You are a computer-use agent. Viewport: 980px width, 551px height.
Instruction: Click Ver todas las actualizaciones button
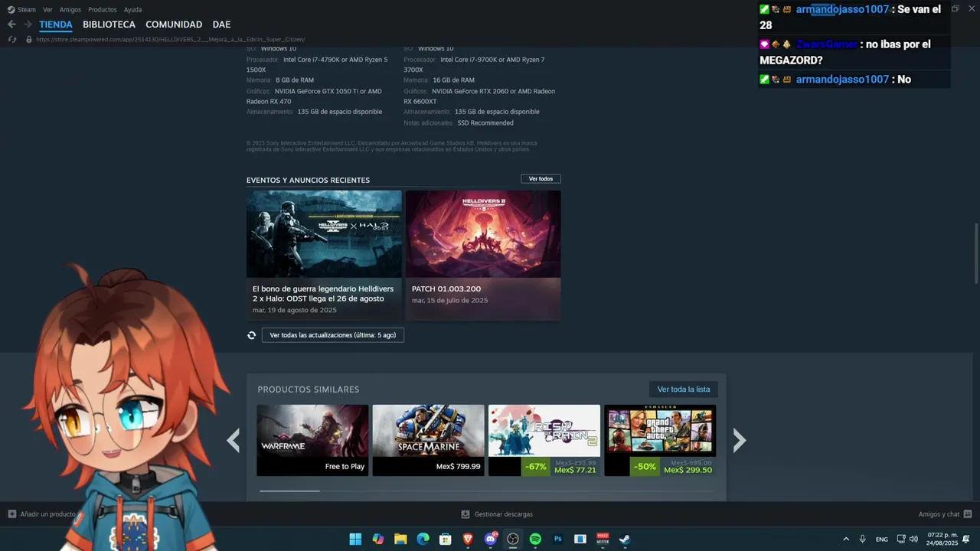pos(333,335)
